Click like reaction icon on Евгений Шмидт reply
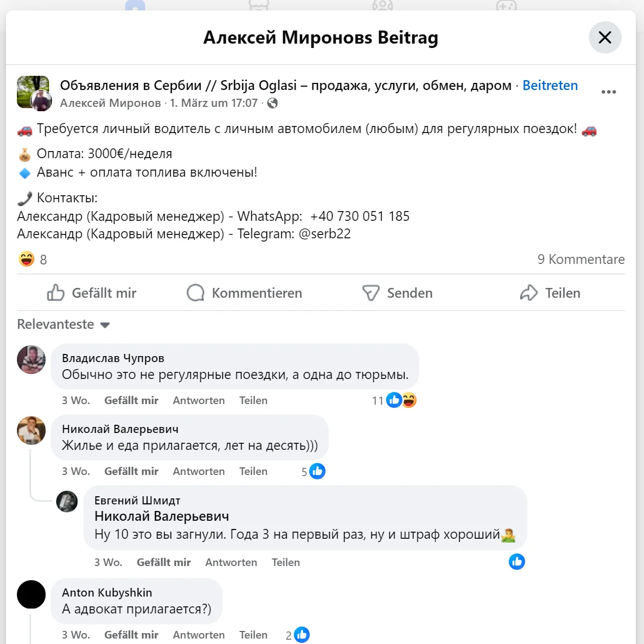The height and width of the screenshot is (644, 644). click(516, 562)
